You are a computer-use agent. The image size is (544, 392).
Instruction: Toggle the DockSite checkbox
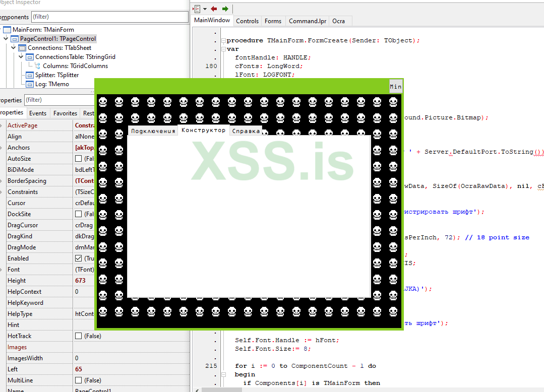[79, 214]
